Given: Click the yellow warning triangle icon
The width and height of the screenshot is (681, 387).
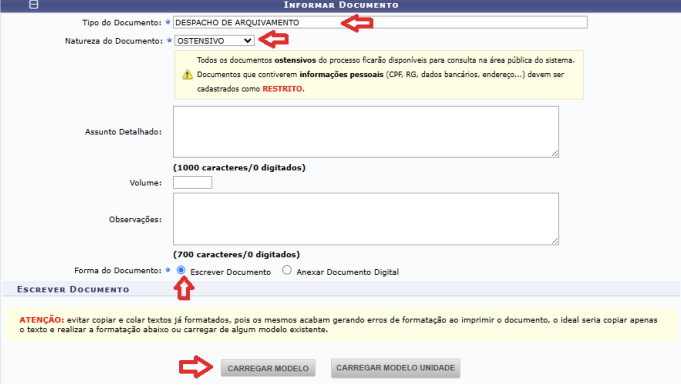Looking at the screenshot, I should tap(187, 75).
